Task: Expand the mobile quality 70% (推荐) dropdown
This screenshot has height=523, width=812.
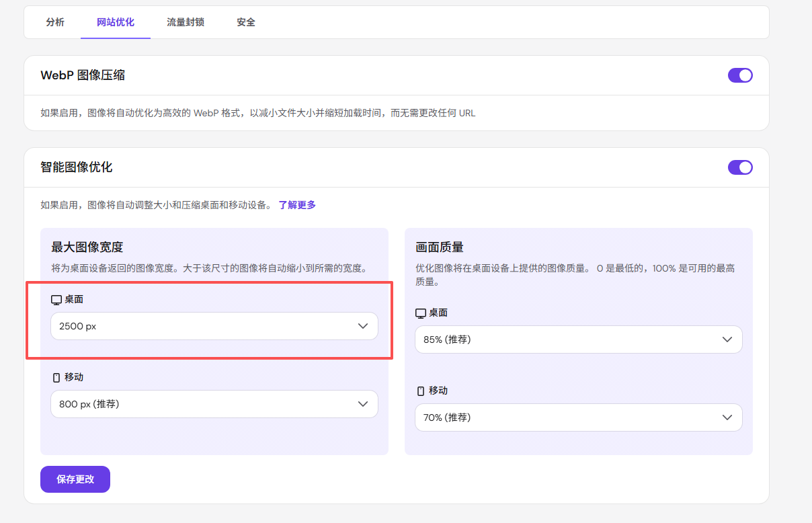Action: pos(579,417)
